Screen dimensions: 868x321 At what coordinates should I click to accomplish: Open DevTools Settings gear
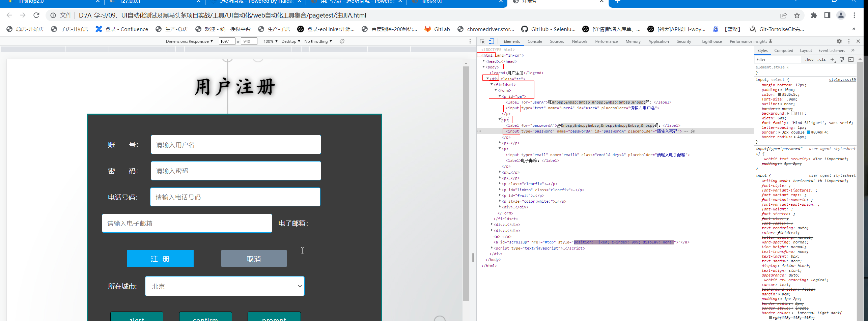tap(839, 41)
